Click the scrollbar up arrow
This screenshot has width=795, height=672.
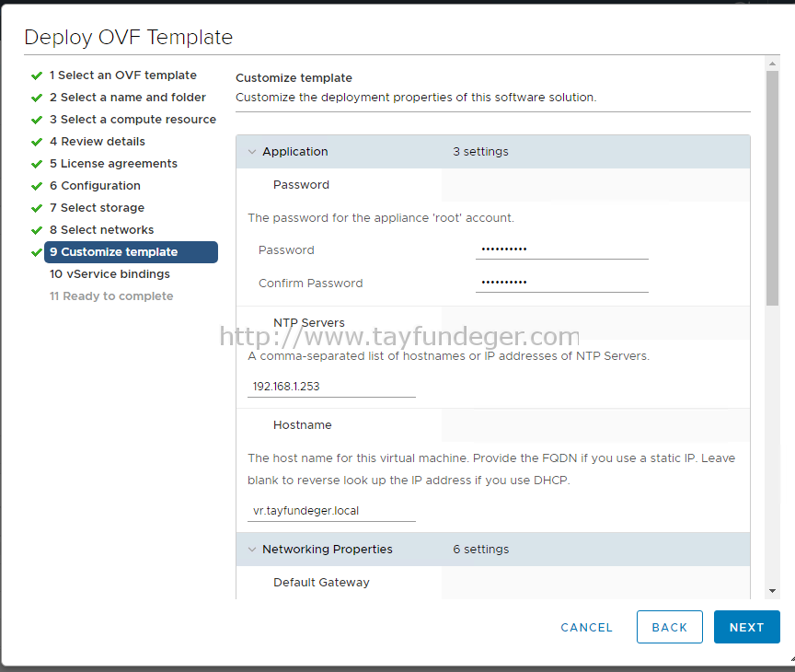click(772, 64)
